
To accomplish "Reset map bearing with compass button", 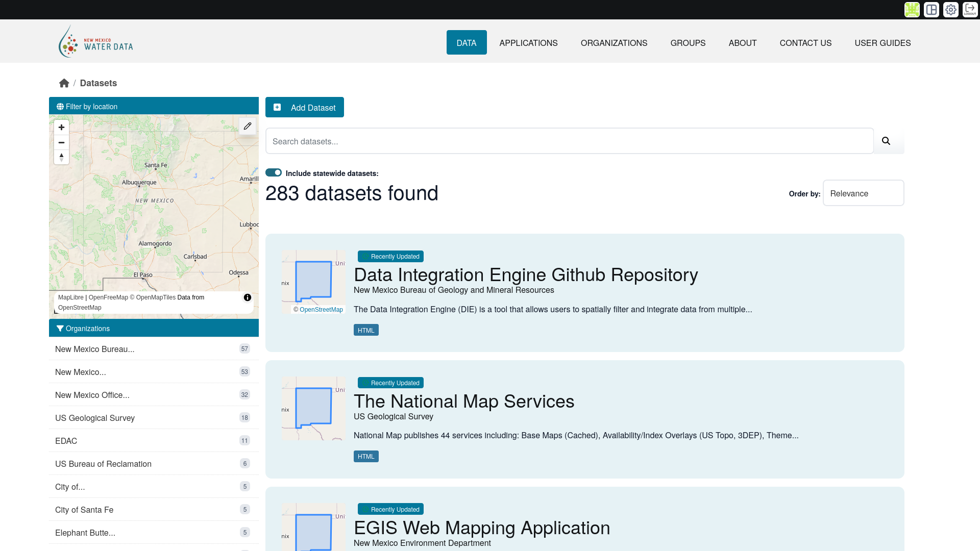I will pyautogui.click(x=61, y=157).
